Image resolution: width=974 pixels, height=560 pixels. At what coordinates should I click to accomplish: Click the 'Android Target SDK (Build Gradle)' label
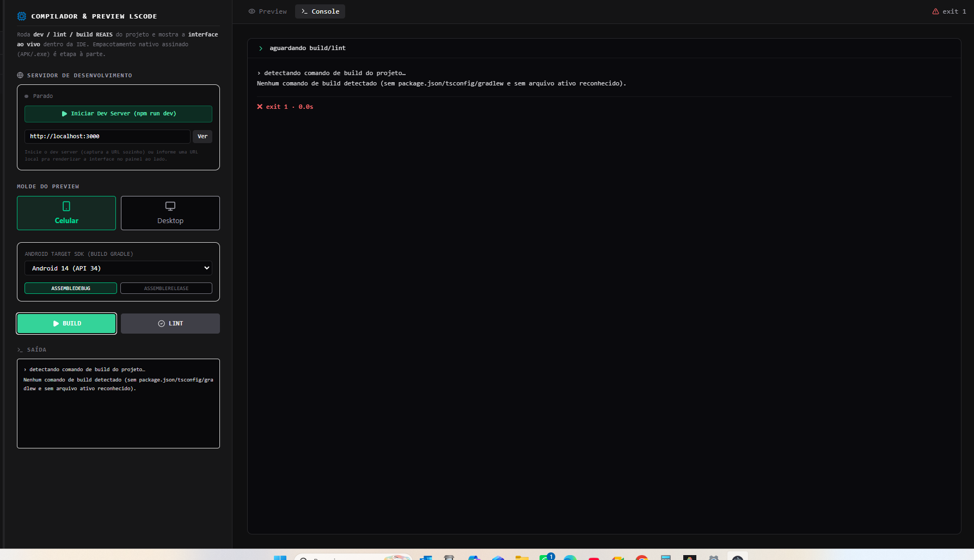79,254
